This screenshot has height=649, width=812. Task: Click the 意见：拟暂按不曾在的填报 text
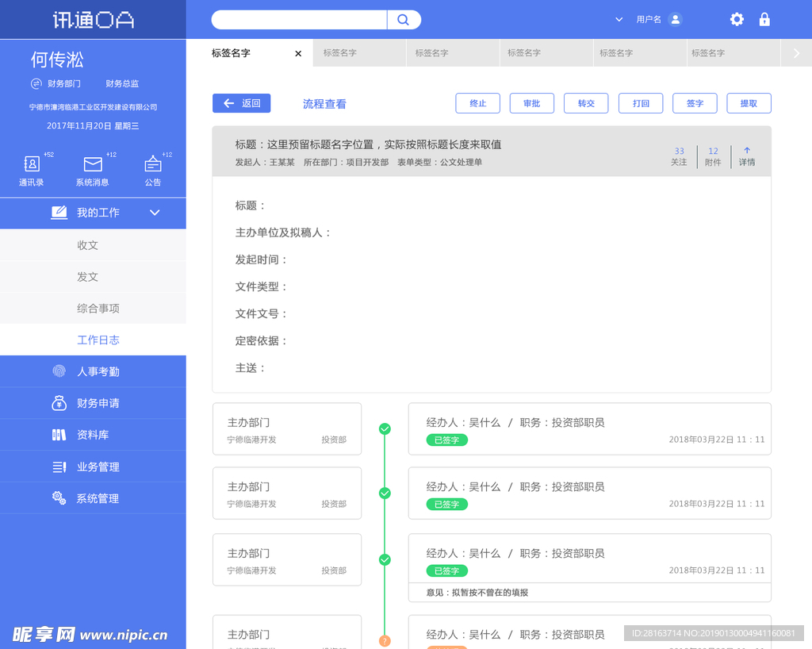coord(477,593)
